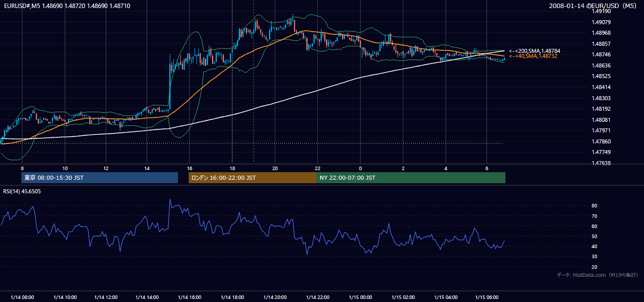Click the 200 SMA label 1.48784

click(535, 51)
